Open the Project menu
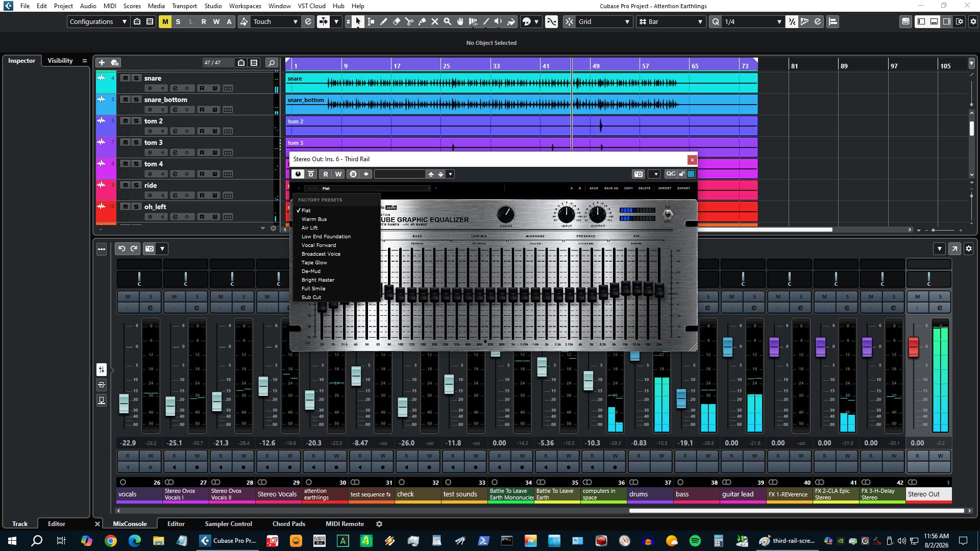The width and height of the screenshot is (980, 551). click(63, 6)
